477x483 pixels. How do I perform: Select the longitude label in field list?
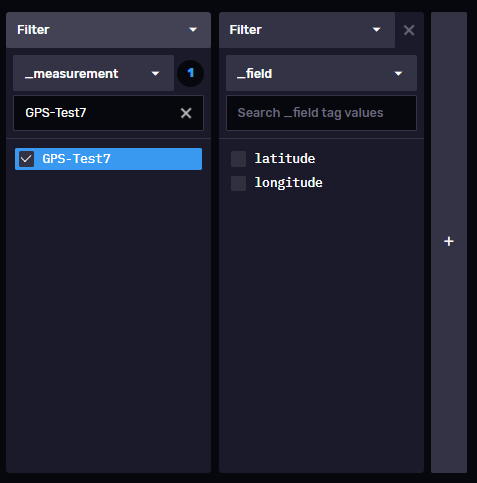coord(289,183)
